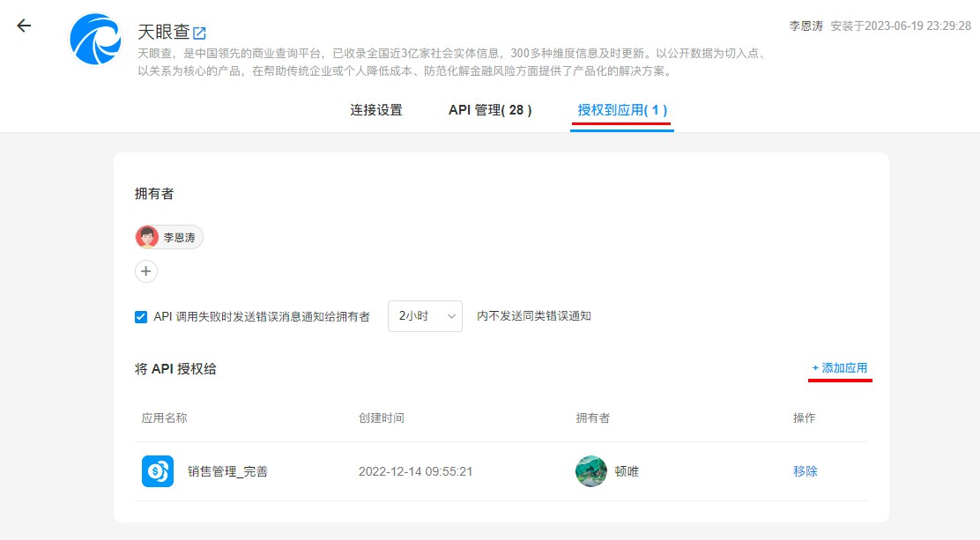Add an owner with the plus button
This screenshot has height=540, width=980.
pos(146,271)
